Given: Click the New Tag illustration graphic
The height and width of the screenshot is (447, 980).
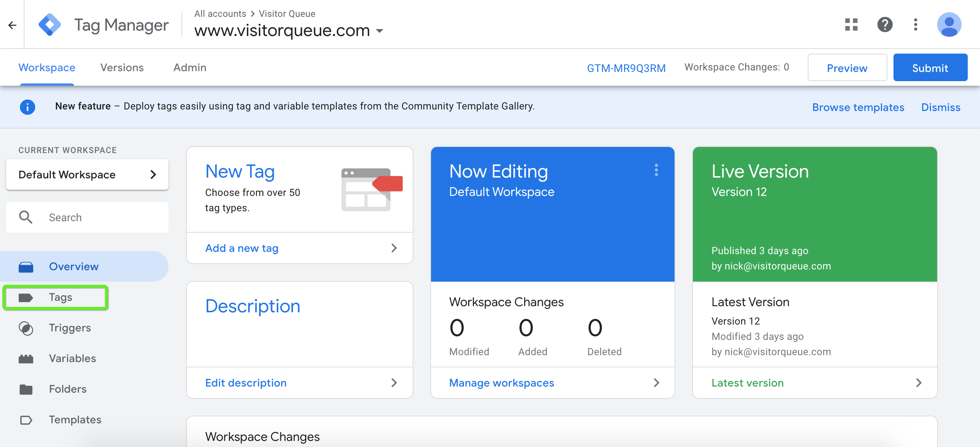Looking at the screenshot, I should (371, 189).
